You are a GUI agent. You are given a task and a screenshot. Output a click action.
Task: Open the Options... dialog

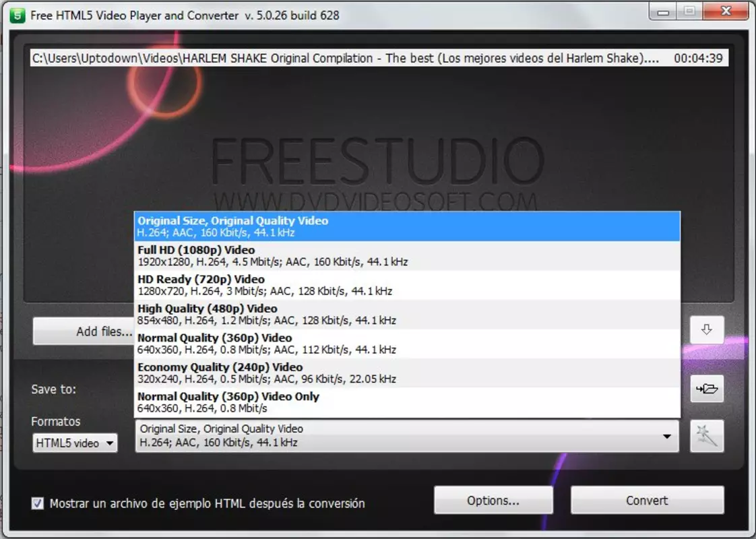point(493,501)
